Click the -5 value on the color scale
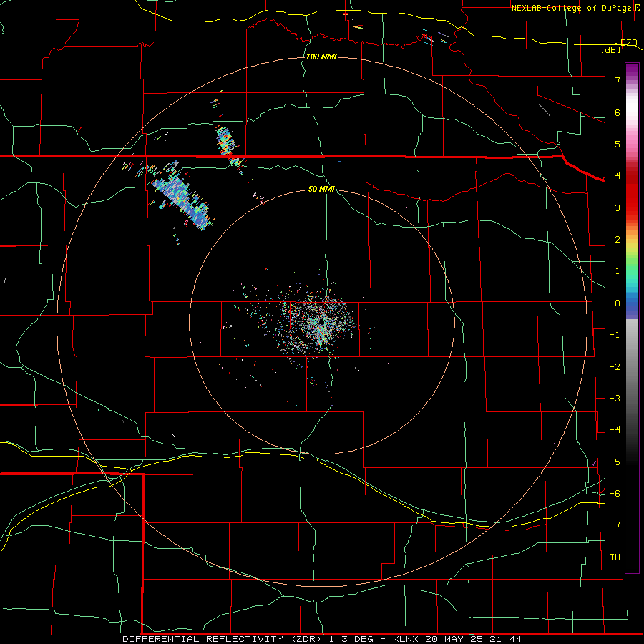The width and height of the screenshot is (644, 644). [x=615, y=462]
